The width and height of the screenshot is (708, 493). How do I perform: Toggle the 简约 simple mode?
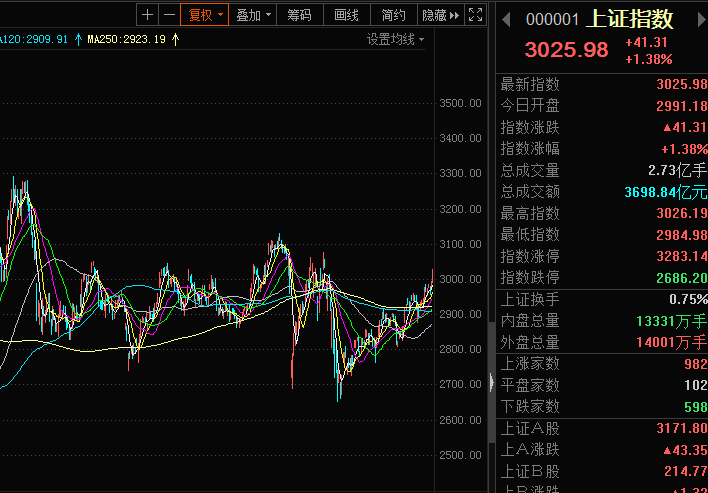[393, 15]
